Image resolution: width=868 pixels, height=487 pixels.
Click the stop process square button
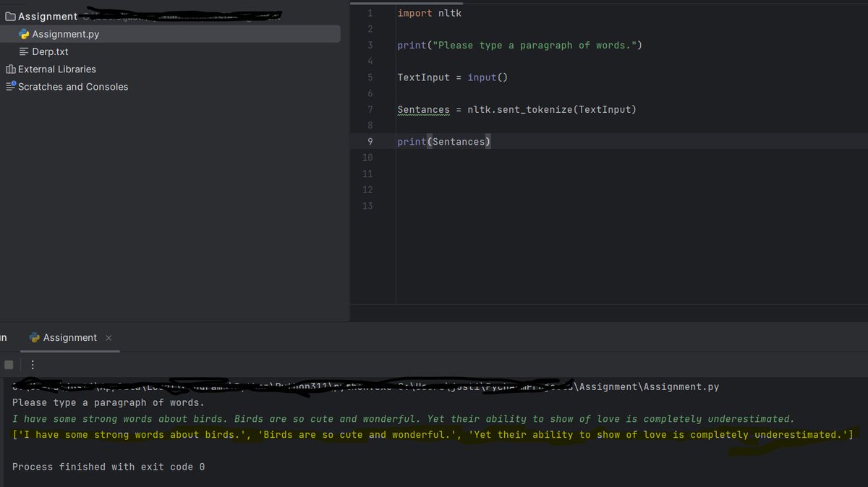tap(9, 364)
